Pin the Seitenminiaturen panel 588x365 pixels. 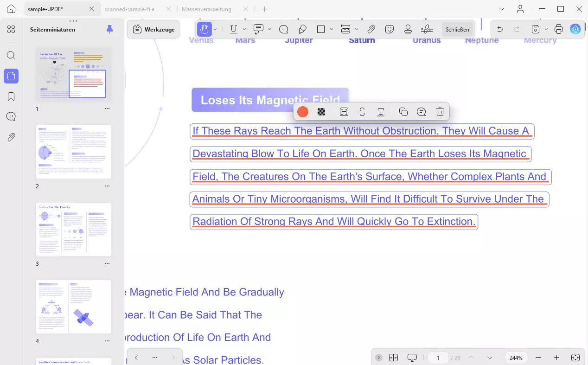click(109, 29)
